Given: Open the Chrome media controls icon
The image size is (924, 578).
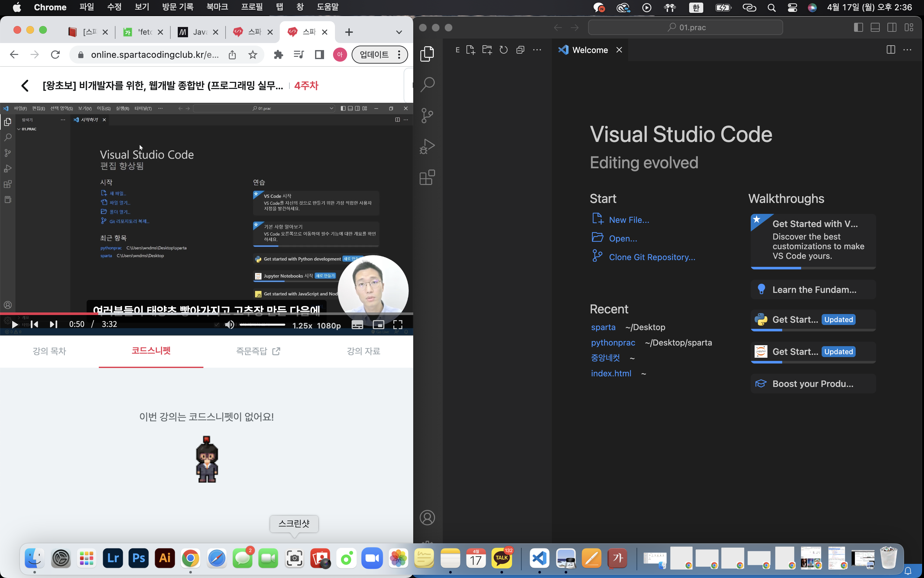Looking at the screenshot, I should pyautogui.click(x=299, y=55).
